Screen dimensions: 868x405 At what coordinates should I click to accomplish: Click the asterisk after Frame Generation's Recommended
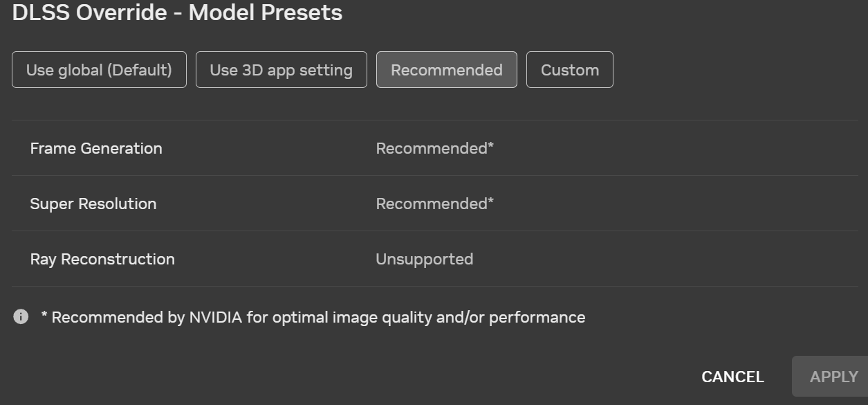(491, 146)
